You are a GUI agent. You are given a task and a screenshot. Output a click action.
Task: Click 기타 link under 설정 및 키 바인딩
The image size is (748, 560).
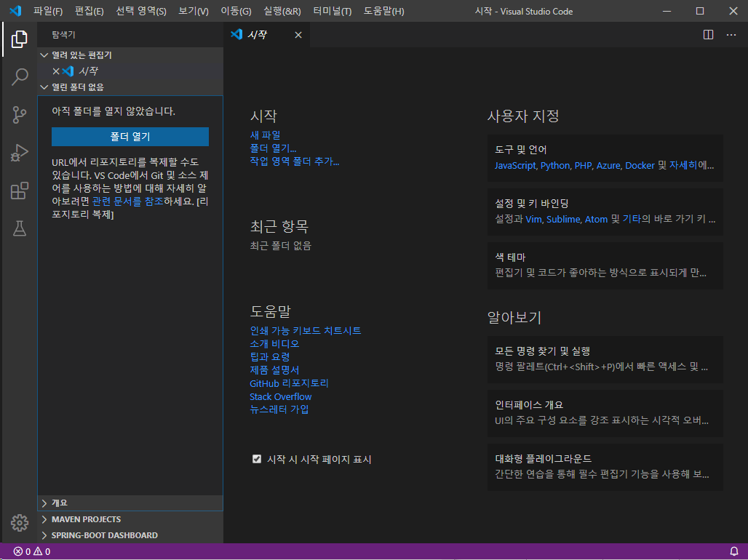[632, 220]
